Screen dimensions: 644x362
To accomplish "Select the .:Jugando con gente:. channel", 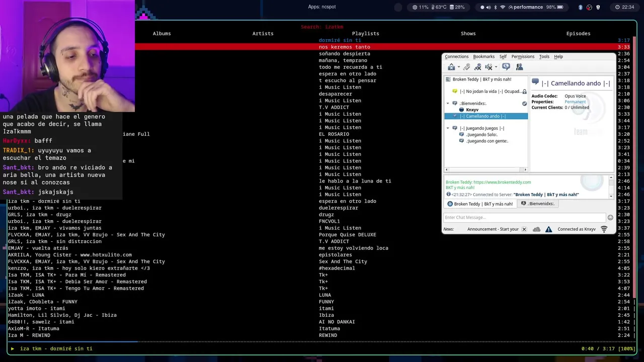I will point(487,141).
